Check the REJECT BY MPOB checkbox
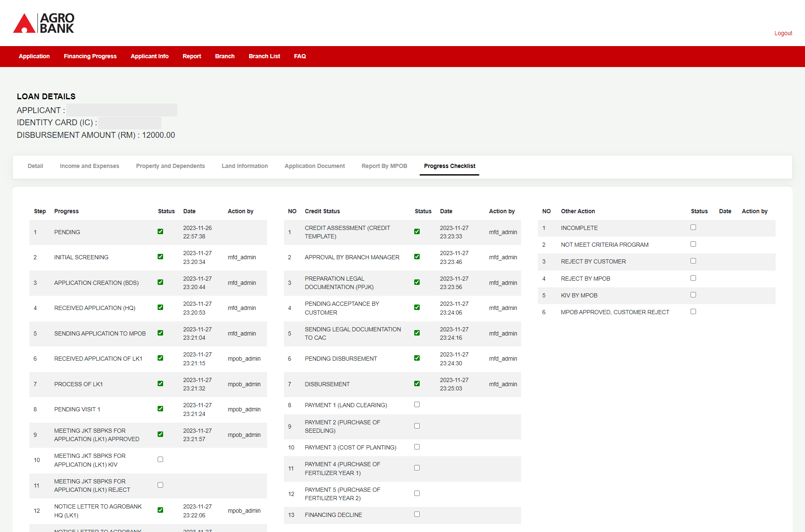 (x=693, y=278)
